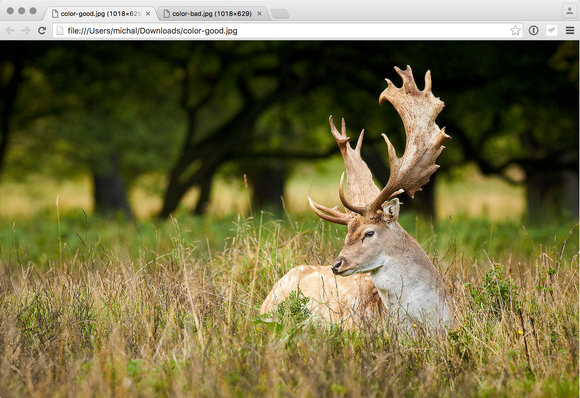The width and height of the screenshot is (580, 398).
Task: Reload the color-good.jpg page
Action: pos(42,30)
